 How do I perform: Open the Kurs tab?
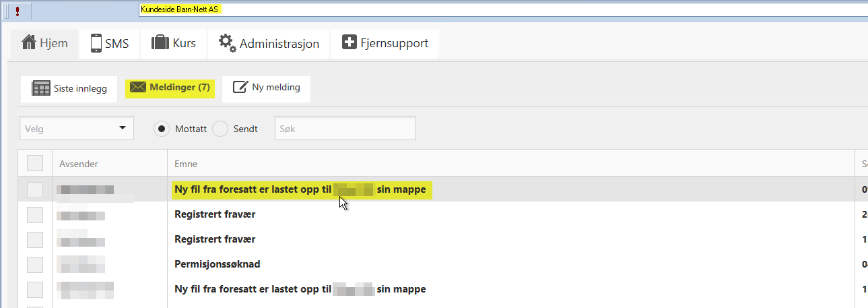(x=173, y=43)
